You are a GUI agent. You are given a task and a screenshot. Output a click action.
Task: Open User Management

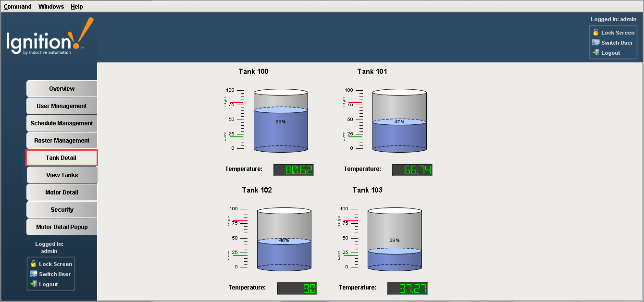(62, 106)
